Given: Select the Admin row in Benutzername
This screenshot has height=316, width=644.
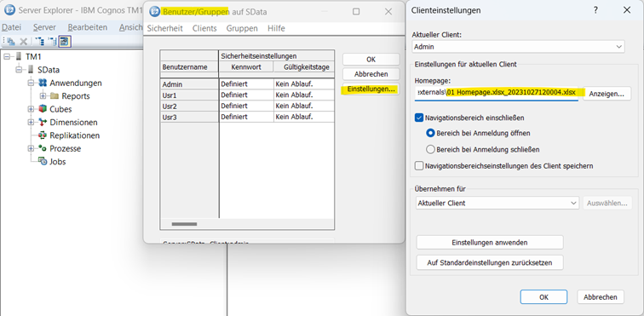Looking at the screenshot, I should pyautogui.click(x=189, y=84).
